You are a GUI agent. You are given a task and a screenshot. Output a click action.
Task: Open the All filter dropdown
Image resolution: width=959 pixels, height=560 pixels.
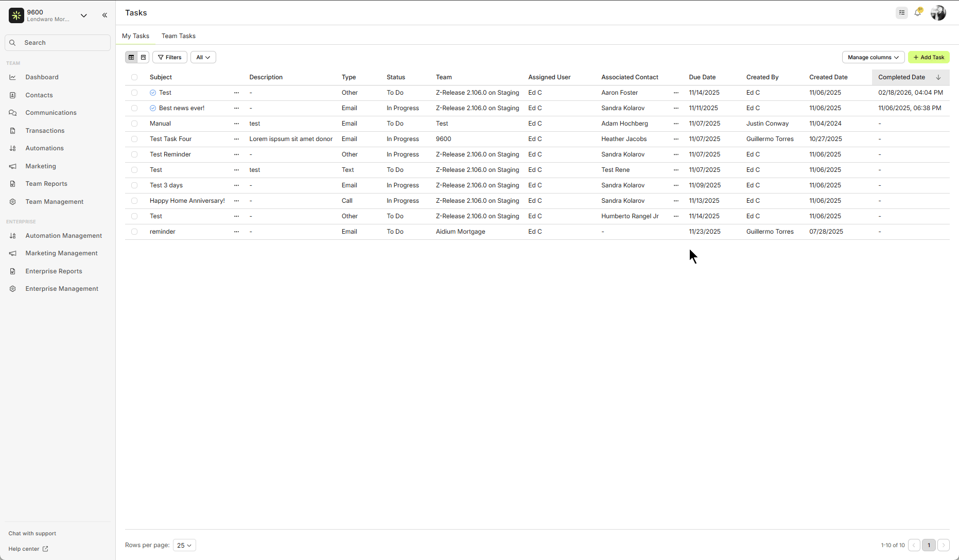tap(203, 57)
